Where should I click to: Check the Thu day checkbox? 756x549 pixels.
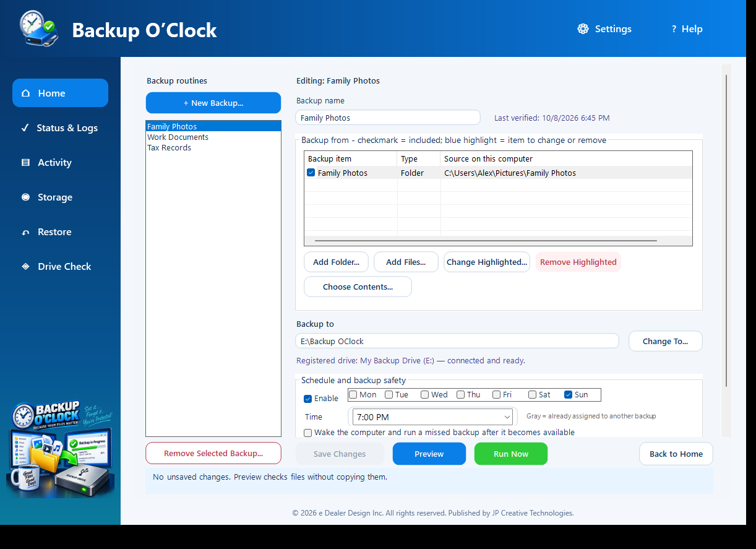click(460, 394)
